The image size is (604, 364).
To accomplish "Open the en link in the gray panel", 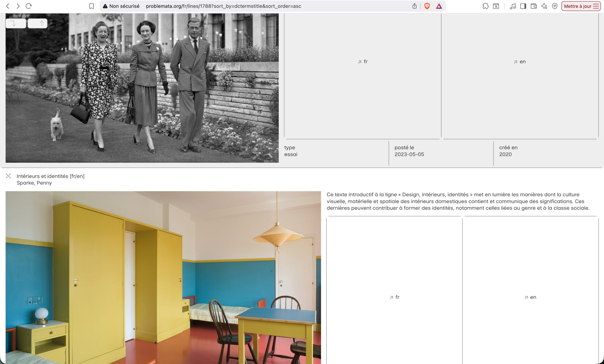I will pos(520,62).
